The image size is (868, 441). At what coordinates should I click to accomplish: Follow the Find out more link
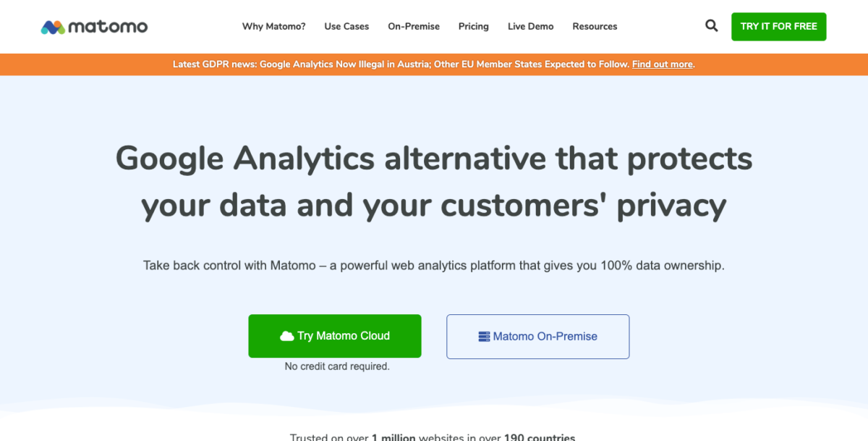point(662,64)
